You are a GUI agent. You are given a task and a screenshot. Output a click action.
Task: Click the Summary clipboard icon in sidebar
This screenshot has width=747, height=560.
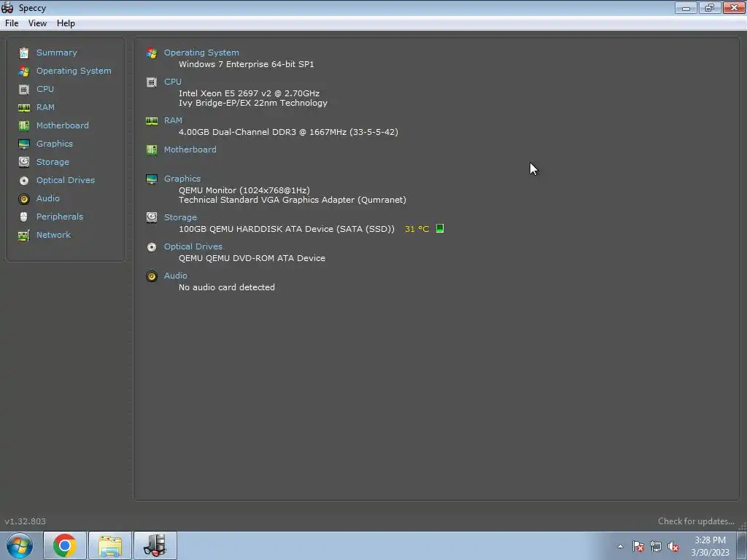[24, 52]
